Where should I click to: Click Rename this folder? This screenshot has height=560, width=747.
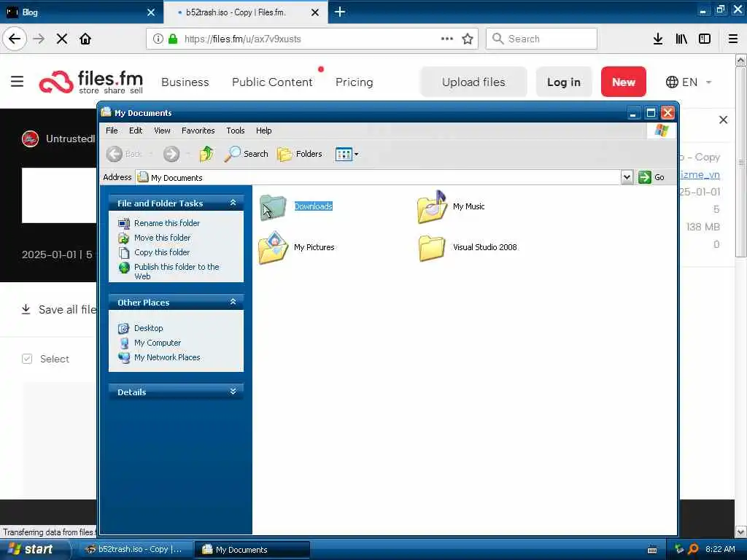tap(167, 223)
